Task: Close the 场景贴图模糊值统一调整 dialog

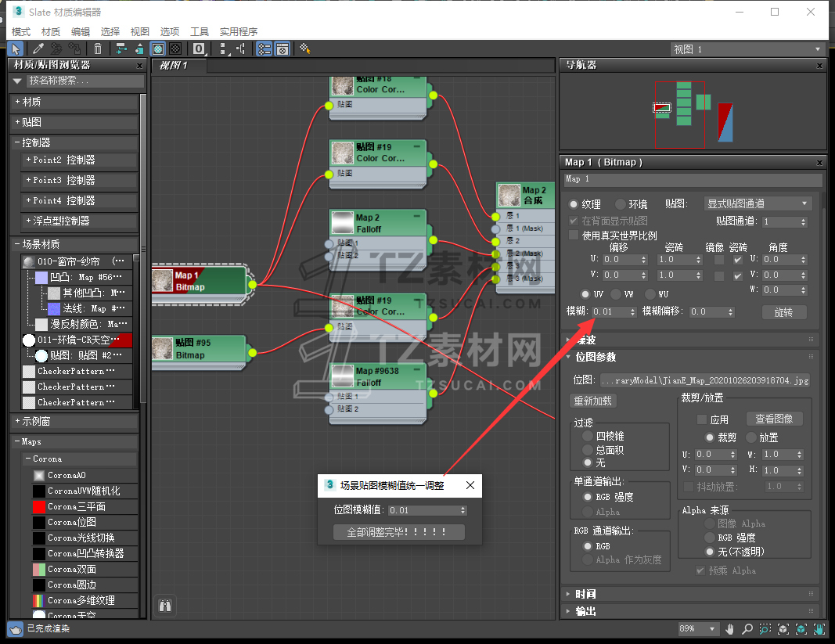Action: coord(470,485)
